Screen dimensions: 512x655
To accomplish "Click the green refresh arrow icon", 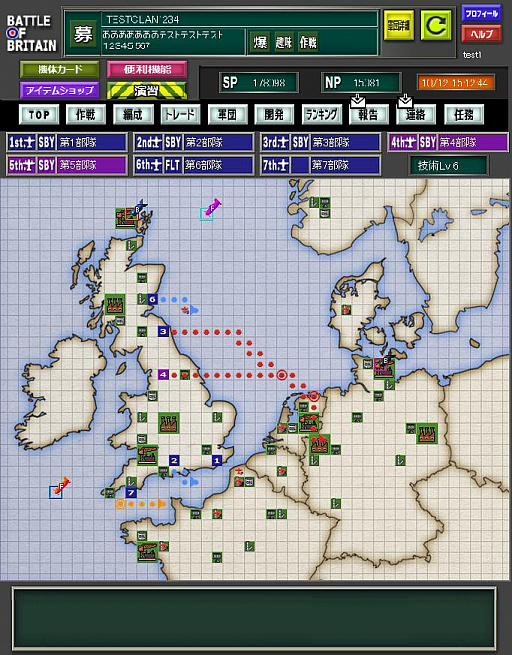I will coord(436,26).
